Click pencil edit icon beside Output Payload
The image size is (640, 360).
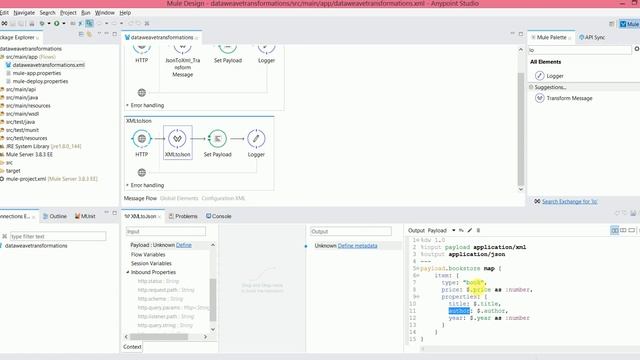[x=470, y=231]
